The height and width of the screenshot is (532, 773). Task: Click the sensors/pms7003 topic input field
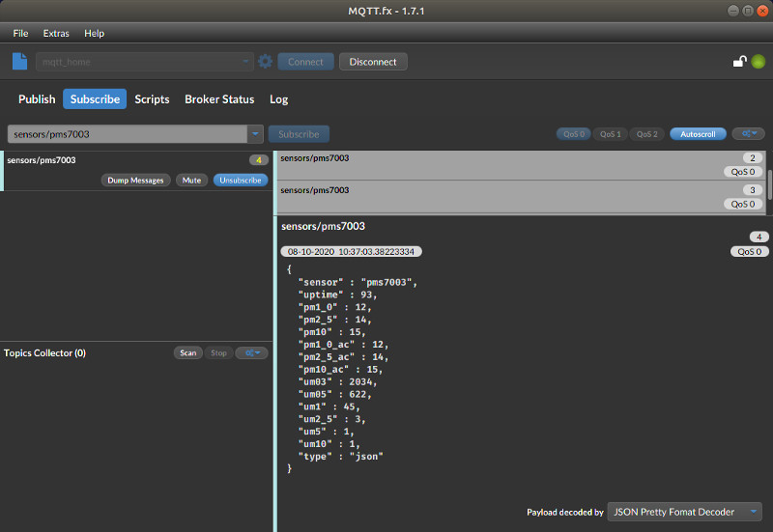pyautogui.click(x=128, y=134)
